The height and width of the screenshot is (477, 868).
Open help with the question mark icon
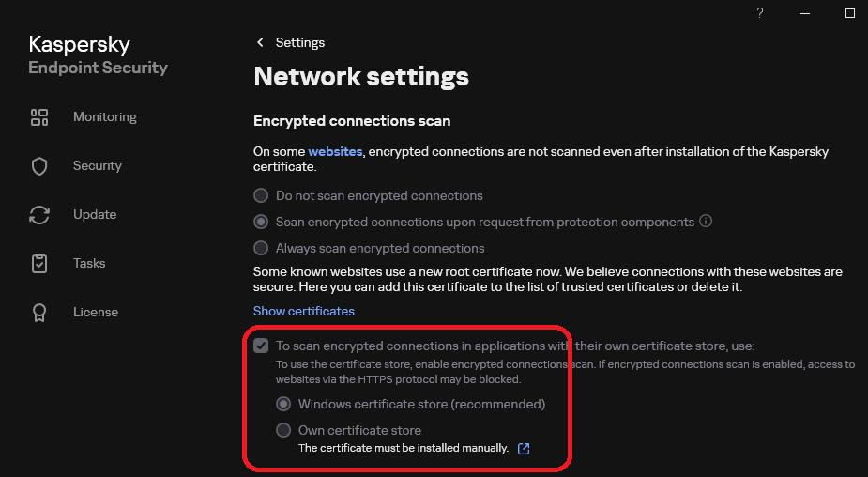pos(760,12)
